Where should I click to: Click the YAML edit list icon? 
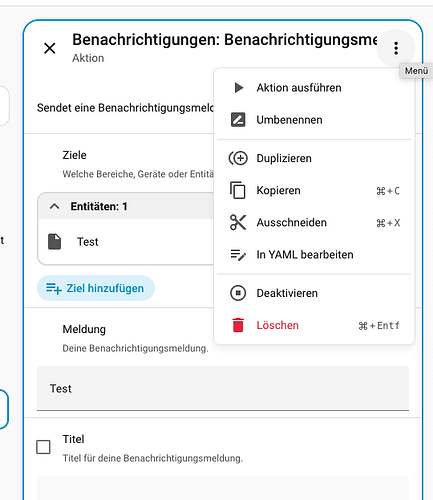(238, 255)
